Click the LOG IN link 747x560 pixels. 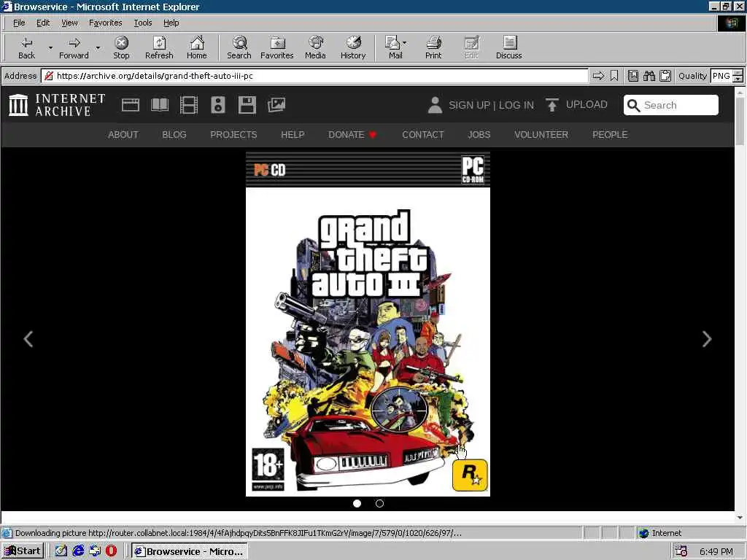tap(516, 105)
